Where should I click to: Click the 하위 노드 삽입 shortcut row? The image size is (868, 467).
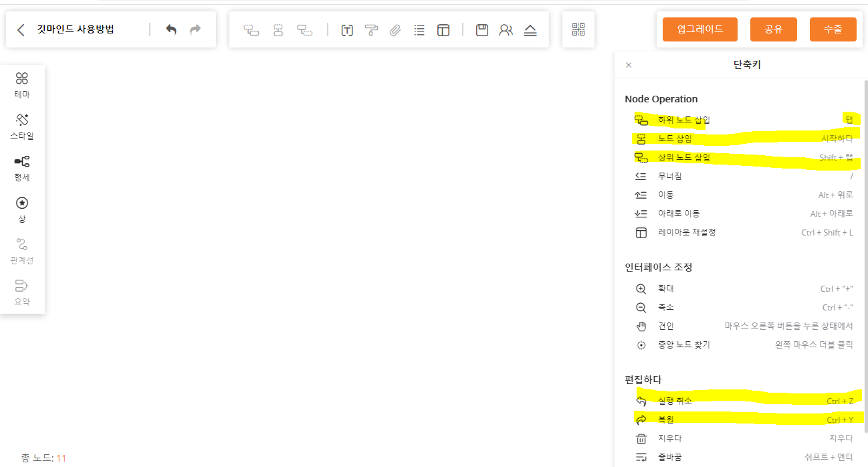(744, 120)
